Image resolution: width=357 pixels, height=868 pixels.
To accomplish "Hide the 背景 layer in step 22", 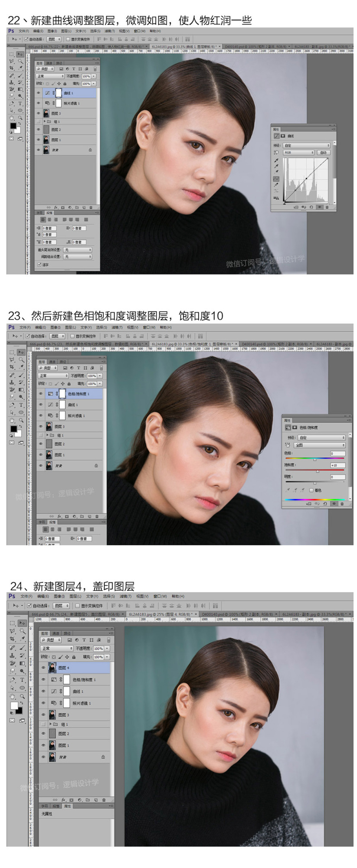I will click(39, 150).
